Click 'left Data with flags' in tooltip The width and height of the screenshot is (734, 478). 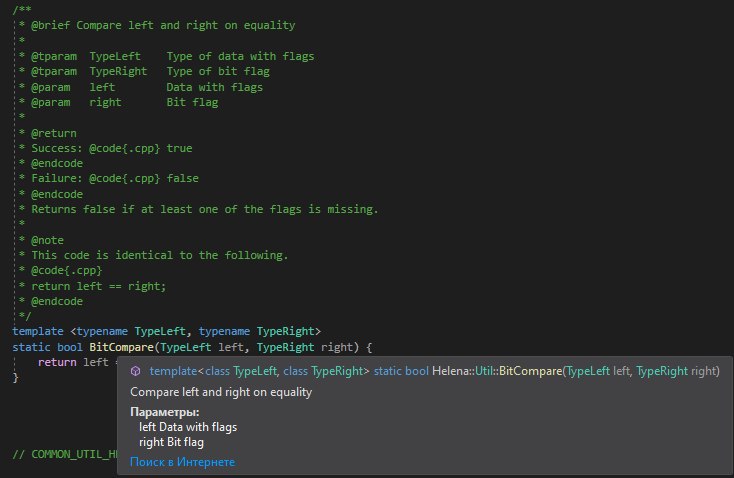click(188, 427)
